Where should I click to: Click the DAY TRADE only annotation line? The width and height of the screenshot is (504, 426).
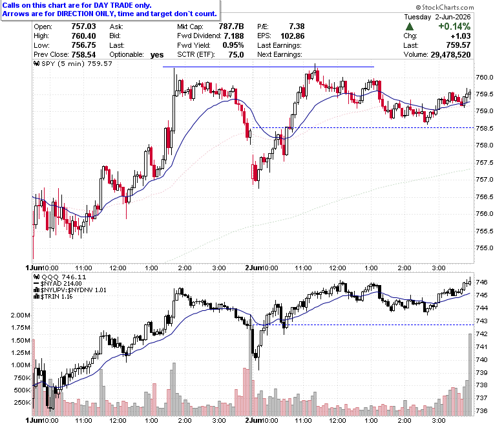coord(77,5)
